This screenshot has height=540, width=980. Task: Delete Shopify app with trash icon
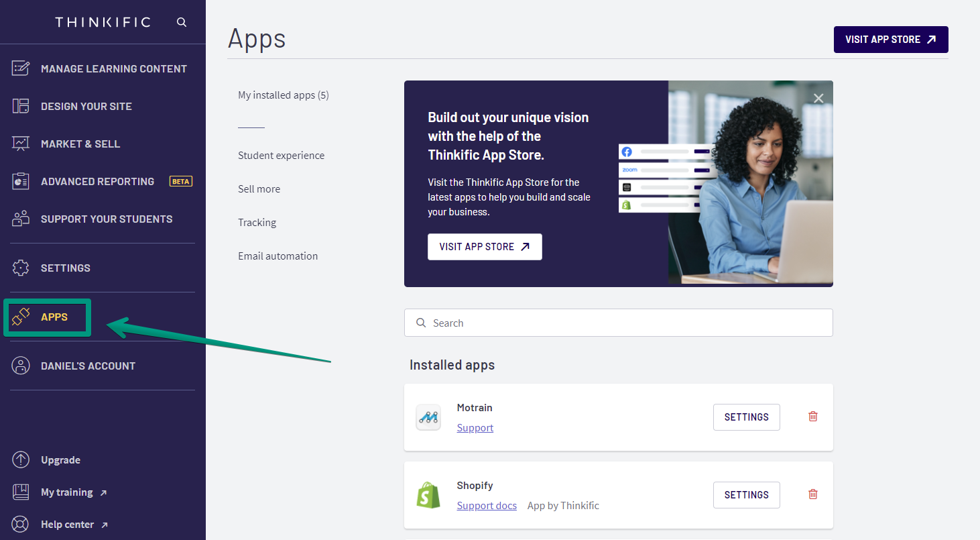click(x=813, y=494)
